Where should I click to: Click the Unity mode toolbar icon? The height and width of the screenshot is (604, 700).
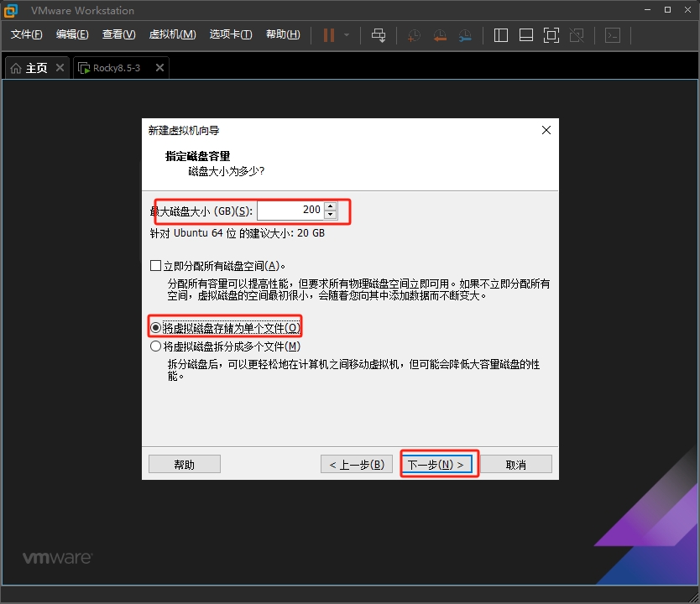click(577, 35)
